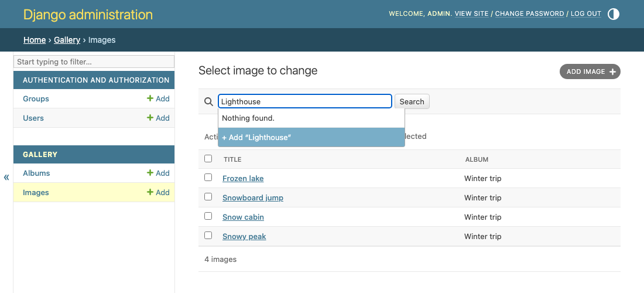The width and height of the screenshot is (644, 293).
Task: Open the Snowboard jump image
Action: pyautogui.click(x=253, y=197)
